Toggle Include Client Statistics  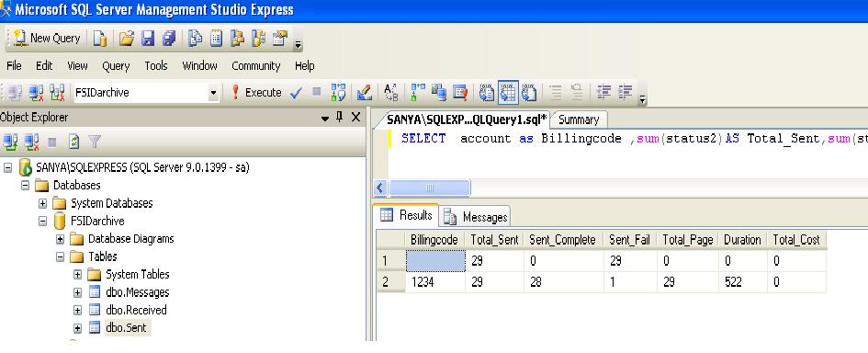[439, 93]
